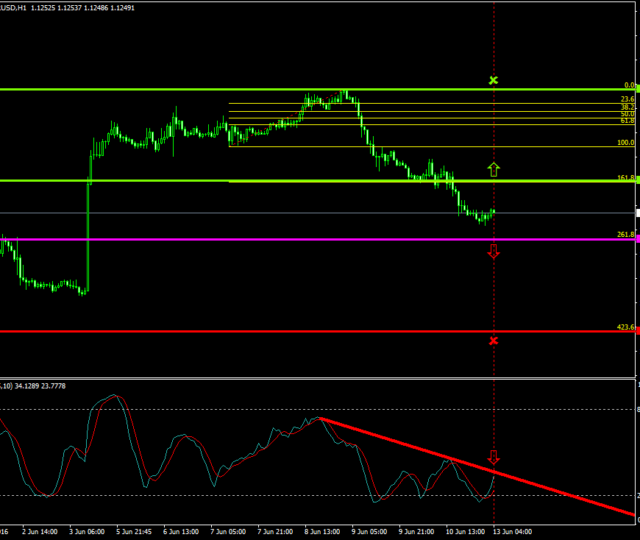Image resolution: width=640 pixels, height=540 pixels.
Task: Click the red down arrow below magenta line
Action: click(493, 251)
